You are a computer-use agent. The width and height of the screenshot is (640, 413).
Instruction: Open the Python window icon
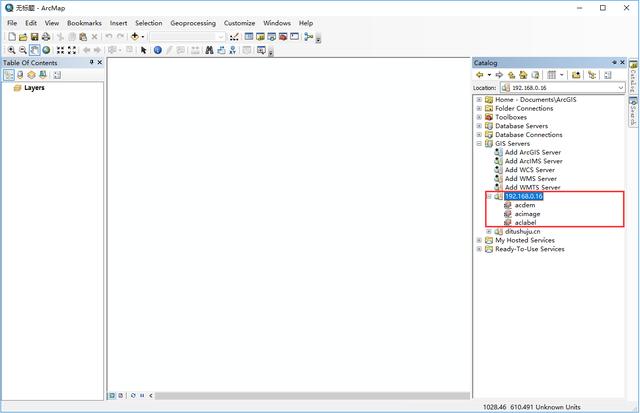[x=294, y=37]
